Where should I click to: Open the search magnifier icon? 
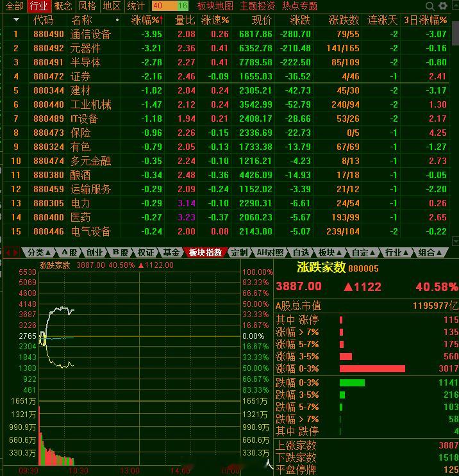(x=430, y=6)
